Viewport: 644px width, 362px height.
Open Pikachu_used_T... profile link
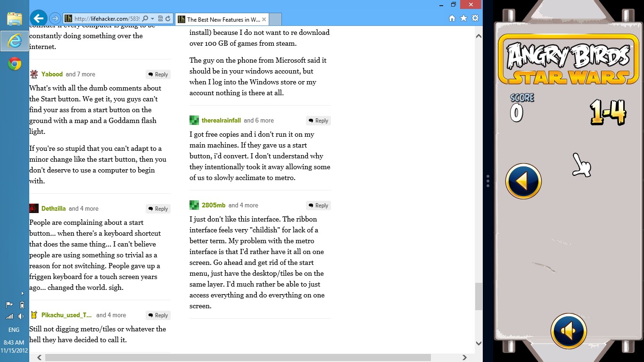click(x=66, y=315)
